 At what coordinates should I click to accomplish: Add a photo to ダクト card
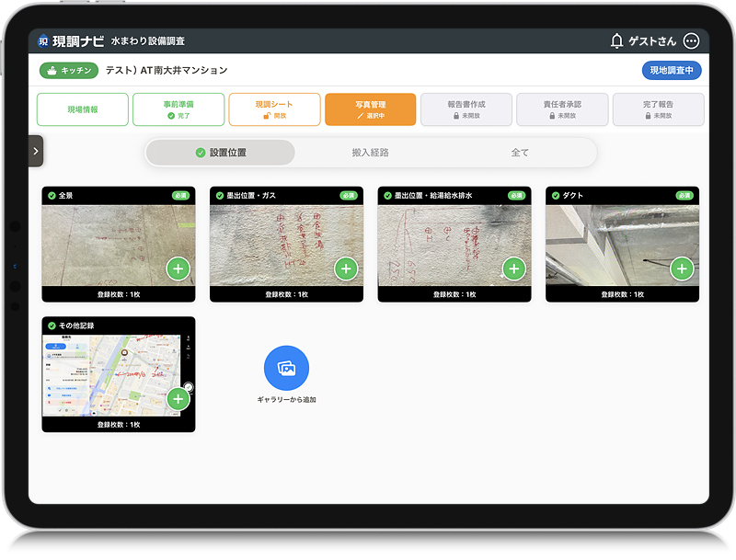tap(682, 269)
